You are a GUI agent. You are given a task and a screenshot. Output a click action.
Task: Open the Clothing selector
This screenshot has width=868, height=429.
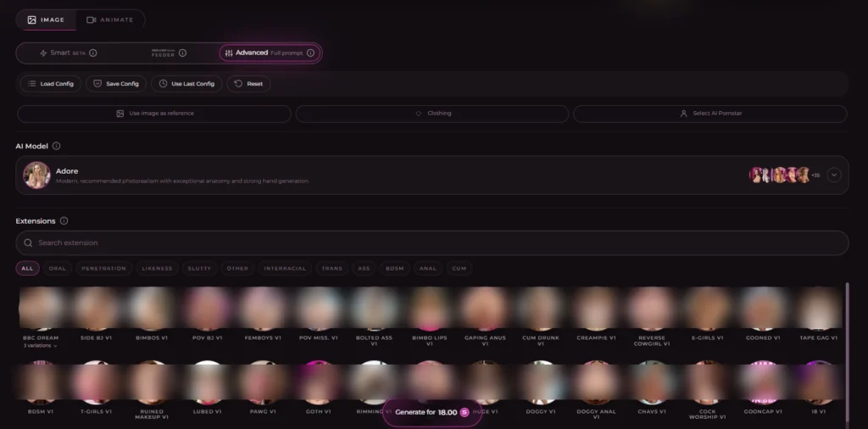[431, 114]
